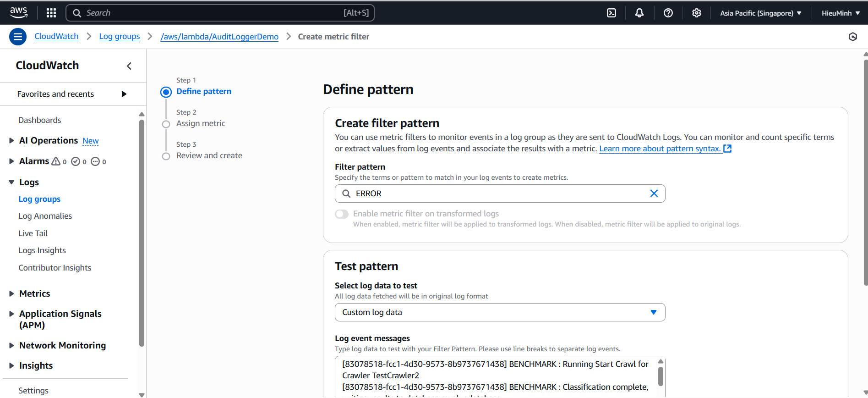Click the AWS search box
The height and width of the screenshot is (398, 868).
click(x=220, y=13)
